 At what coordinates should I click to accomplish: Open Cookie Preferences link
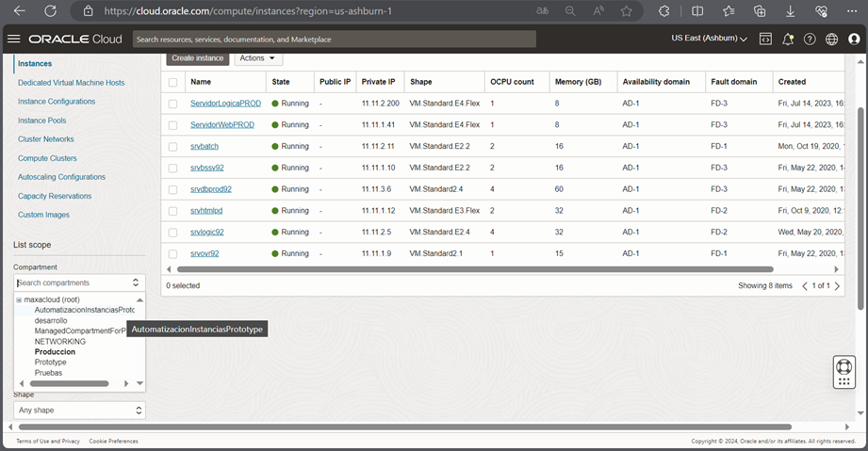(113, 441)
